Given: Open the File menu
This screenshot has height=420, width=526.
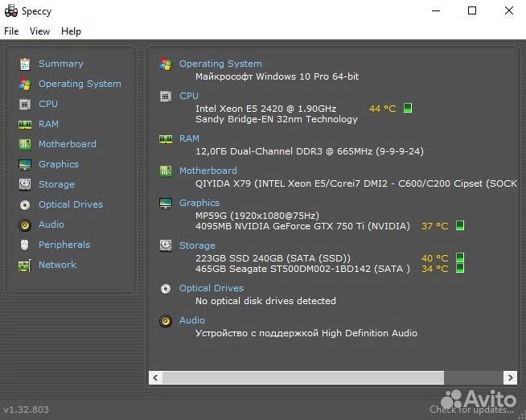Looking at the screenshot, I should (11, 31).
